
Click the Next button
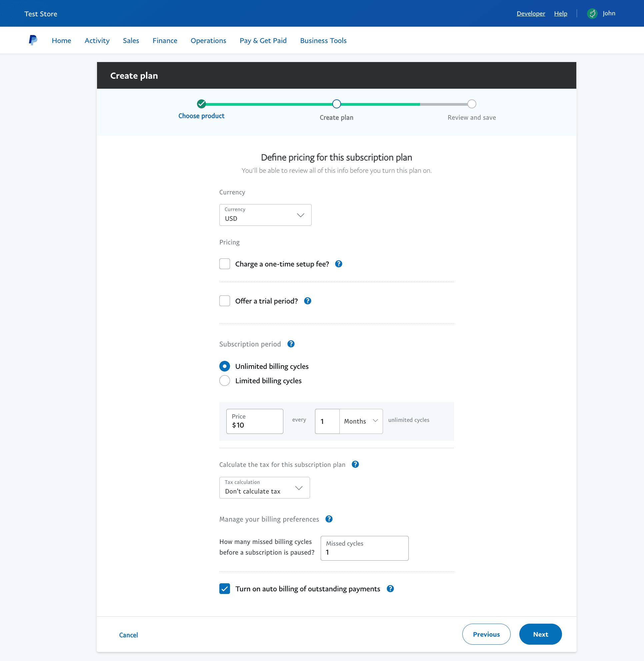pyautogui.click(x=540, y=634)
